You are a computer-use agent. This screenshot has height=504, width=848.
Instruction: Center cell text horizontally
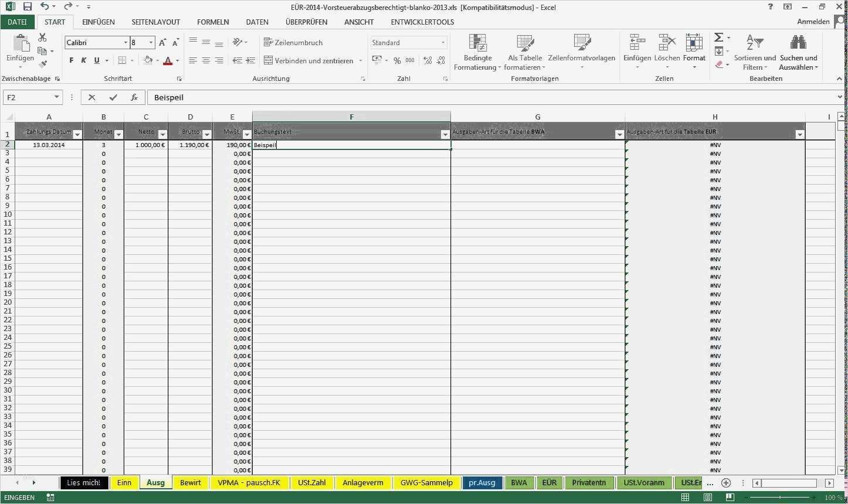pos(206,60)
